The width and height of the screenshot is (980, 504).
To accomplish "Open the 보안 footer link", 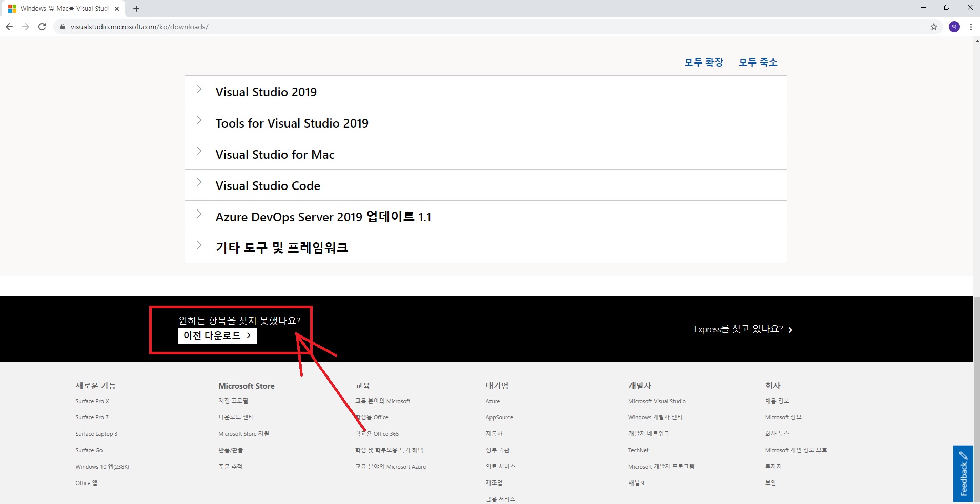I will (771, 483).
